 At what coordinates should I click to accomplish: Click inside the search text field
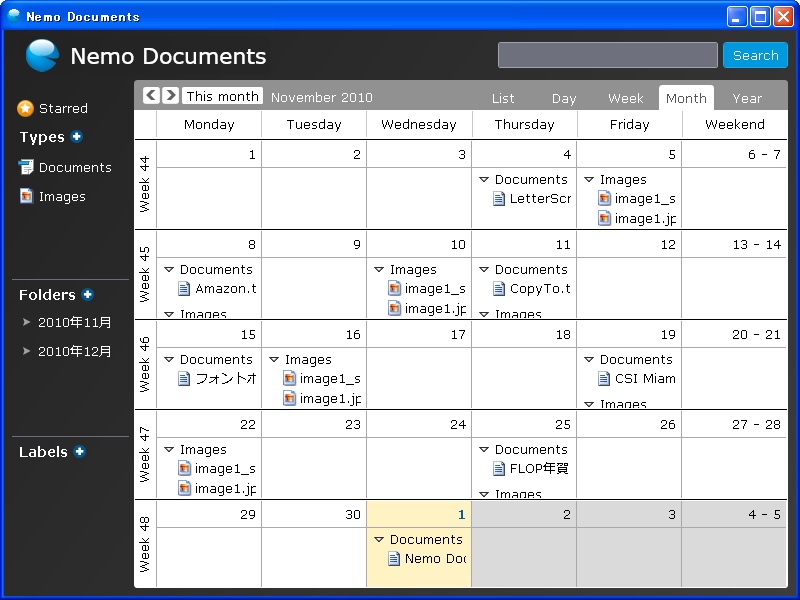tap(606, 55)
